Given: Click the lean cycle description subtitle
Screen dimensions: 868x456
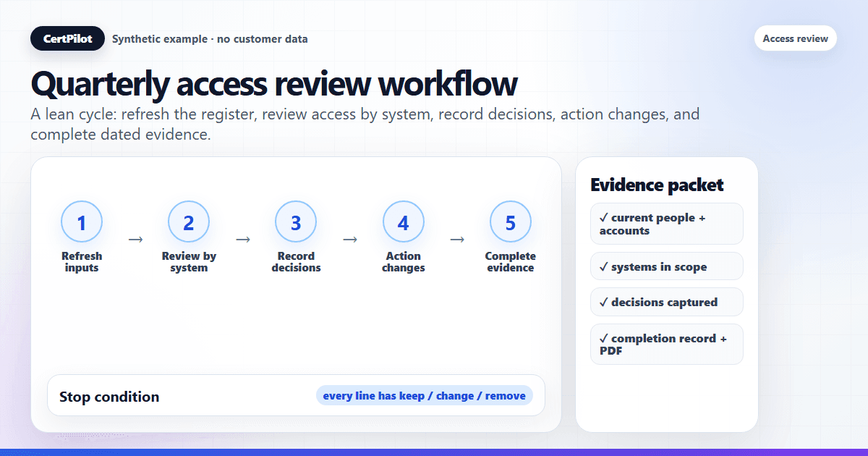Looking at the screenshot, I should (365, 124).
